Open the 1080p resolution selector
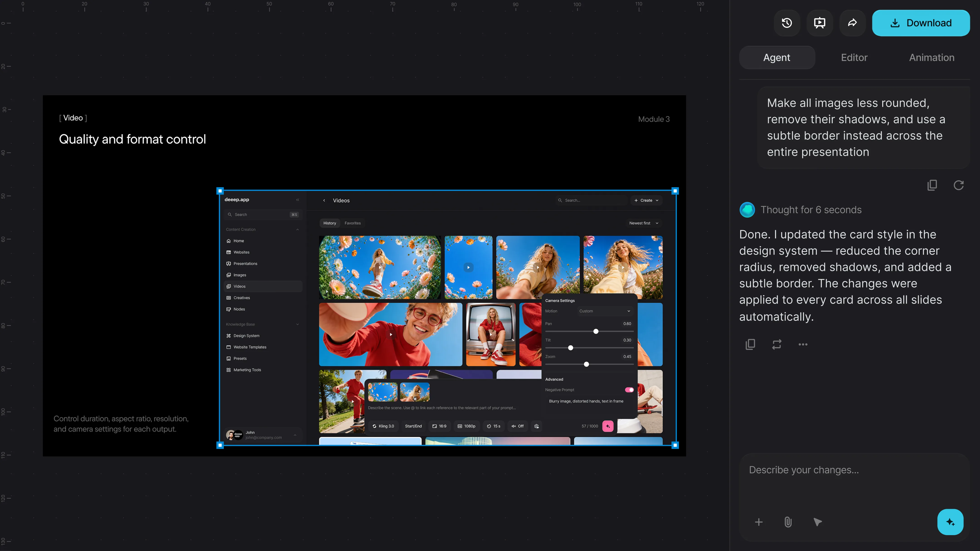 466,426
